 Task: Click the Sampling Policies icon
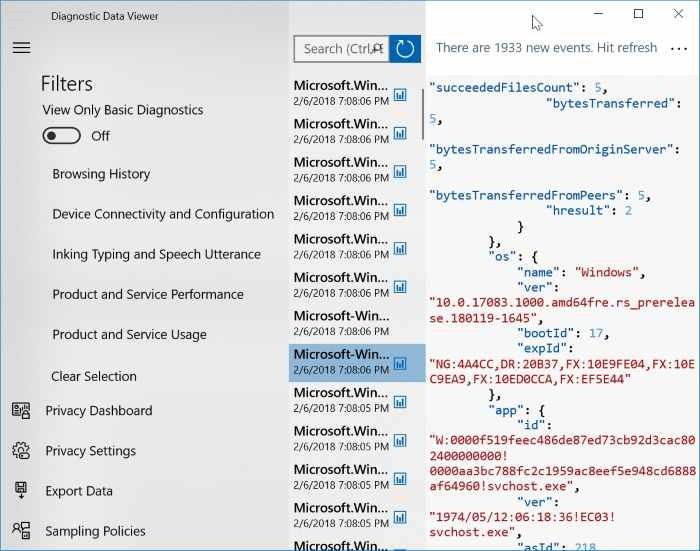(x=21, y=531)
